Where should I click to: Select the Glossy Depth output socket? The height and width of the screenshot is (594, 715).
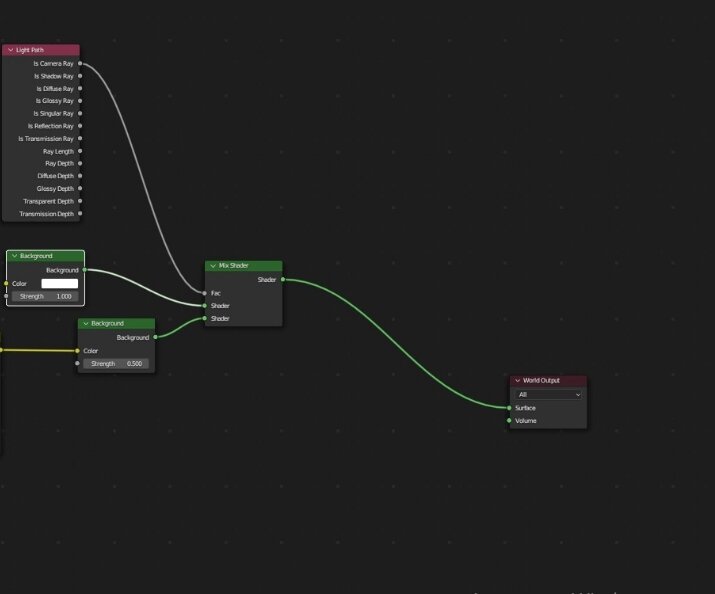(x=80, y=188)
